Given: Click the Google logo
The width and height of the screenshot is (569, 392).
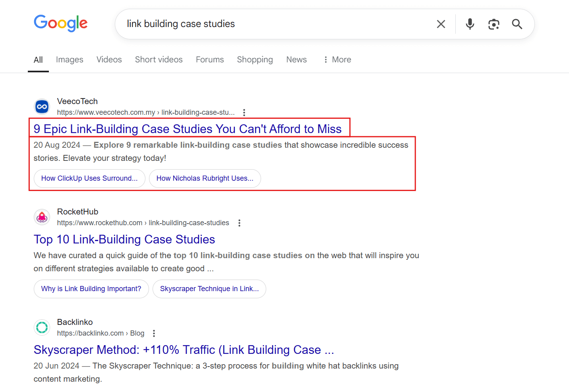Looking at the screenshot, I should (x=61, y=23).
